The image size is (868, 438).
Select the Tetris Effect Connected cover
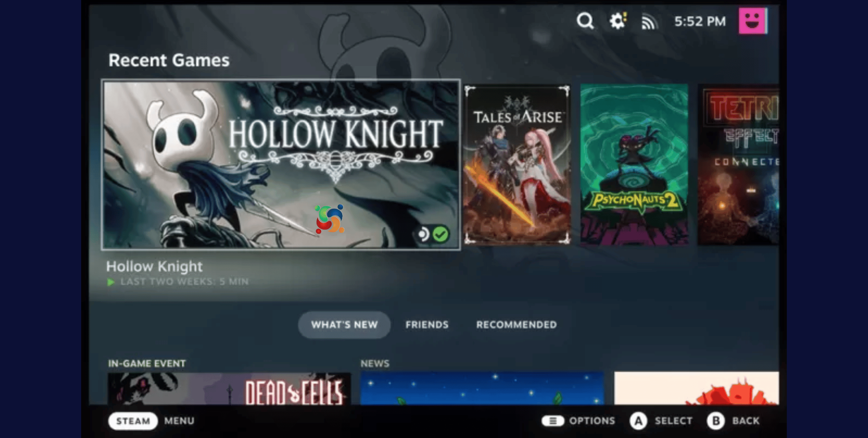point(738,165)
